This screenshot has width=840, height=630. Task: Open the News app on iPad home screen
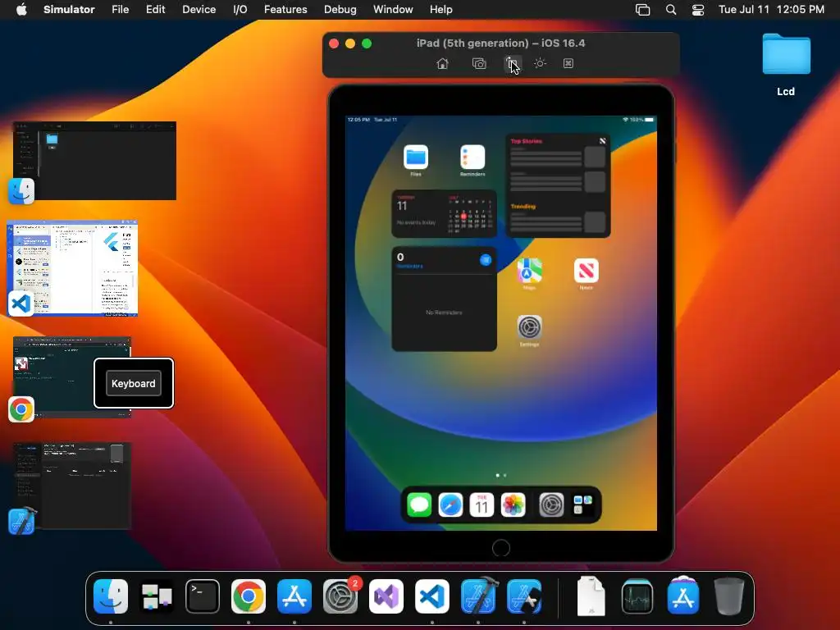click(x=586, y=271)
